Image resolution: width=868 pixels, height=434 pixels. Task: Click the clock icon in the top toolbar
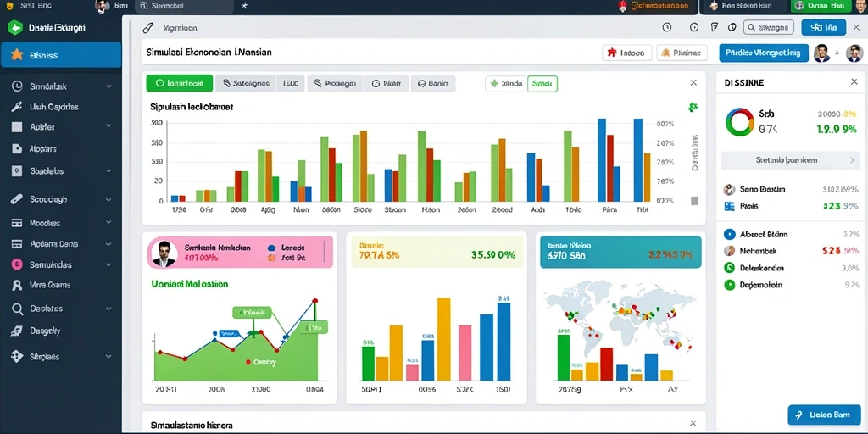(666, 27)
